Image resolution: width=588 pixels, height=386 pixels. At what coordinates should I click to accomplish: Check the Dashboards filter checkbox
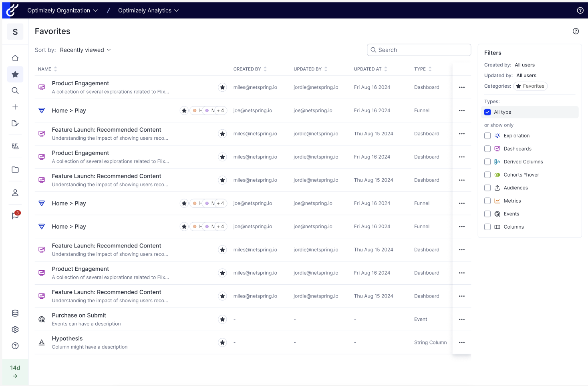point(487,149)
